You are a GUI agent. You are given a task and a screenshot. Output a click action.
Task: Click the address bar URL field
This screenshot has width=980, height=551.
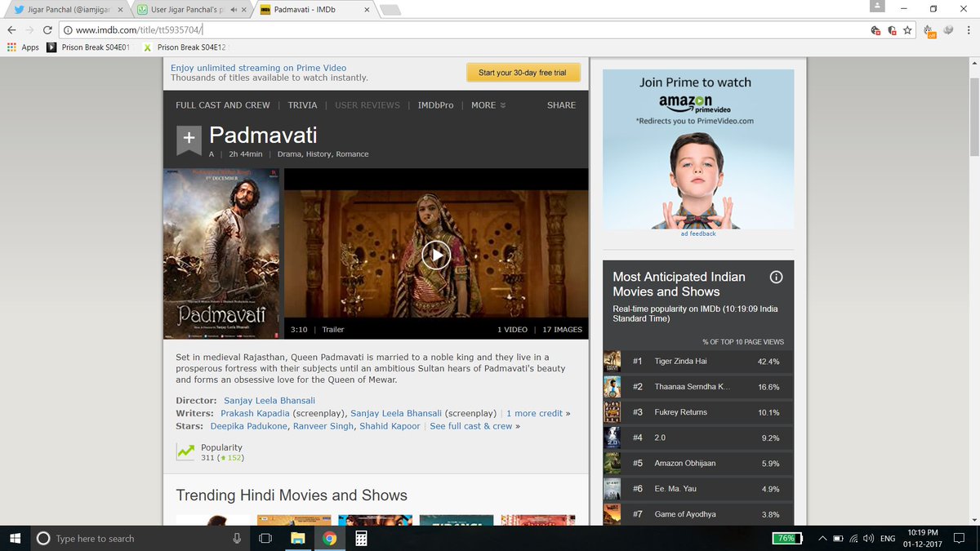click(465, 29)
